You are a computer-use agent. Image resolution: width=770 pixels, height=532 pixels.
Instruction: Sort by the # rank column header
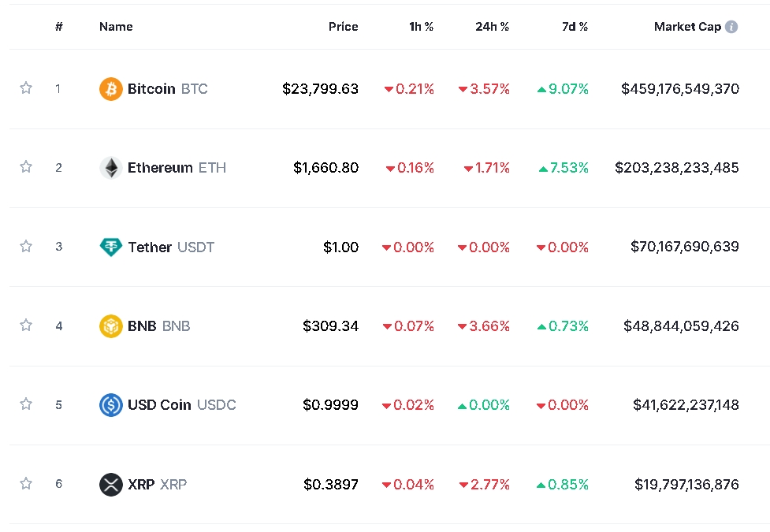point(59,27)
